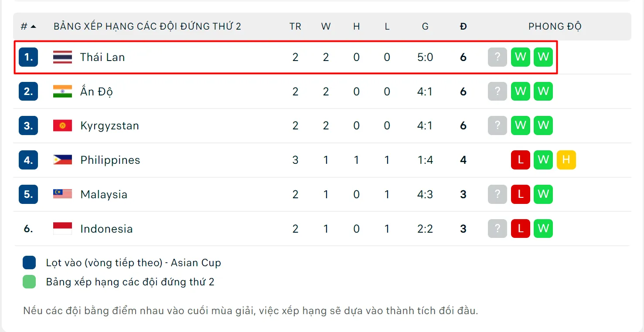Click Thái Lan's gray question mark badge
Screen dimensions: 644x332
pos(497,57)
